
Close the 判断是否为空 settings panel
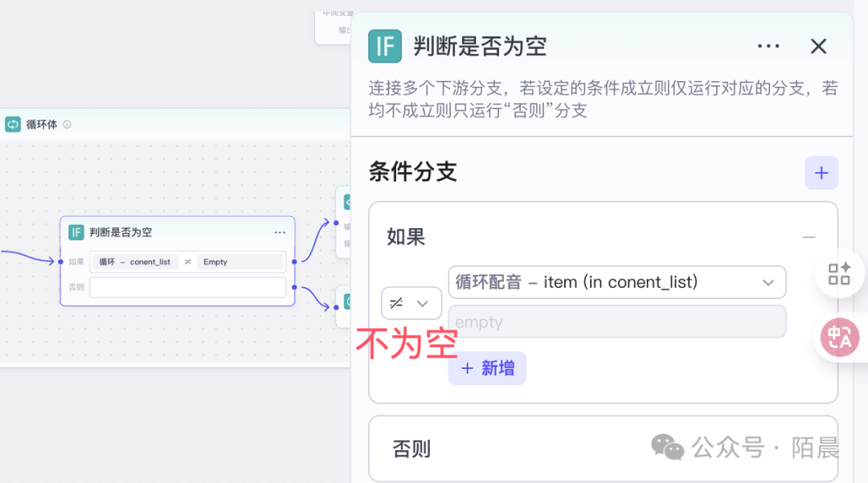[x=818, y=47]
